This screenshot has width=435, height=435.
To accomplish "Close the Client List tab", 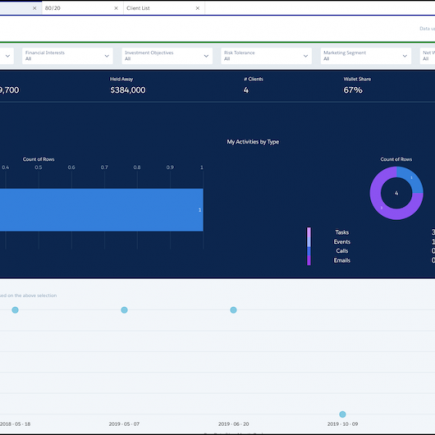I will (198, 8).
